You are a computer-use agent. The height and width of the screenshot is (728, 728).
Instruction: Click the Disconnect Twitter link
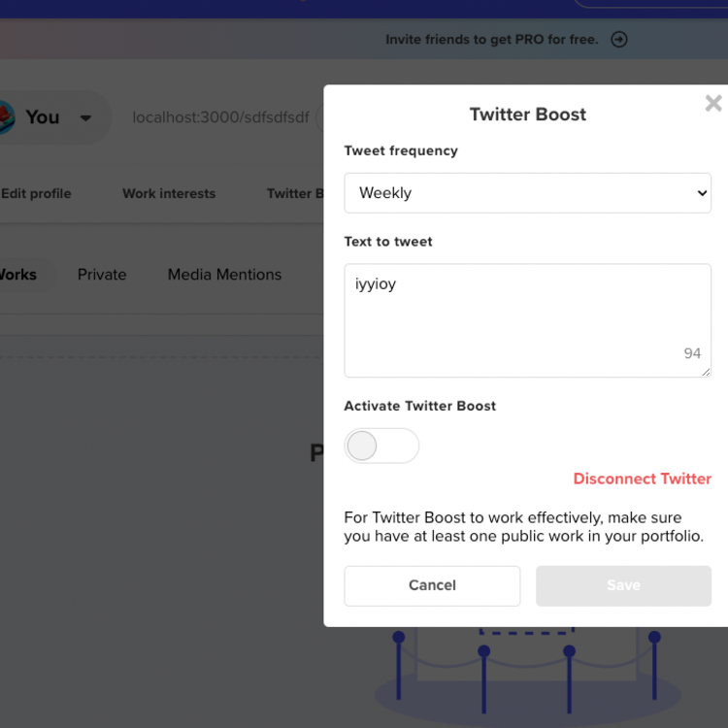tap(642, 479)
